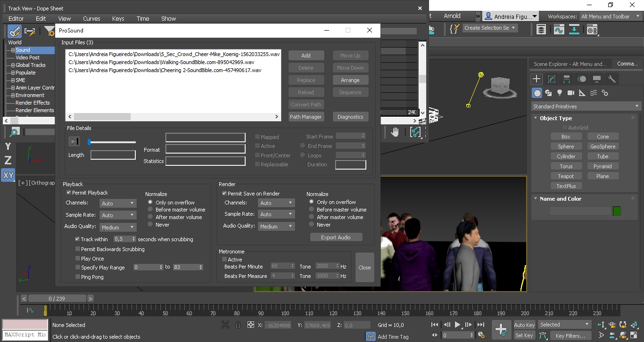Open the Time menu in Track View

143,19
